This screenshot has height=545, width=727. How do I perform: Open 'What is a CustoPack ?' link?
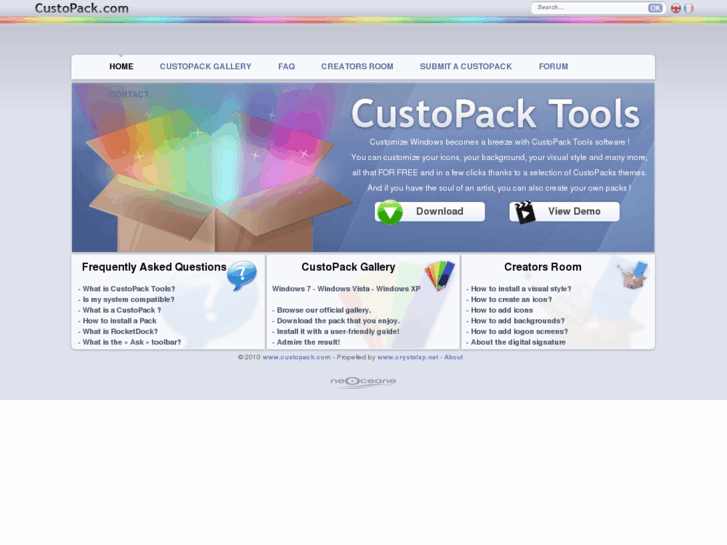point(122,310)
